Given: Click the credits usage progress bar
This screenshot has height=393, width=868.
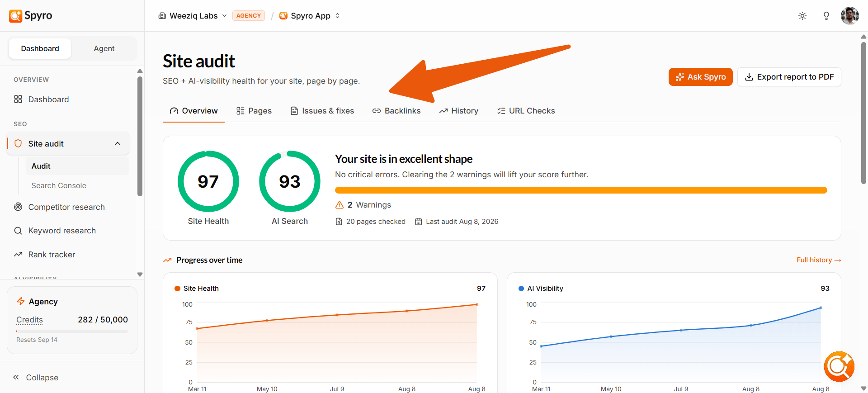Looking at the screenshot, I should [72, 331].
